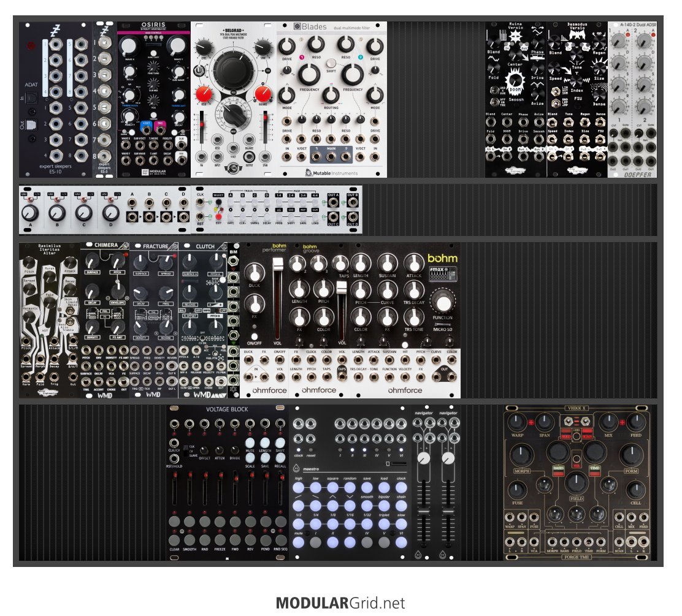This screenshot has width=682, height=616.
Task: Click the CLK input jack on the sequencer
Action: [x=200, y=202]
